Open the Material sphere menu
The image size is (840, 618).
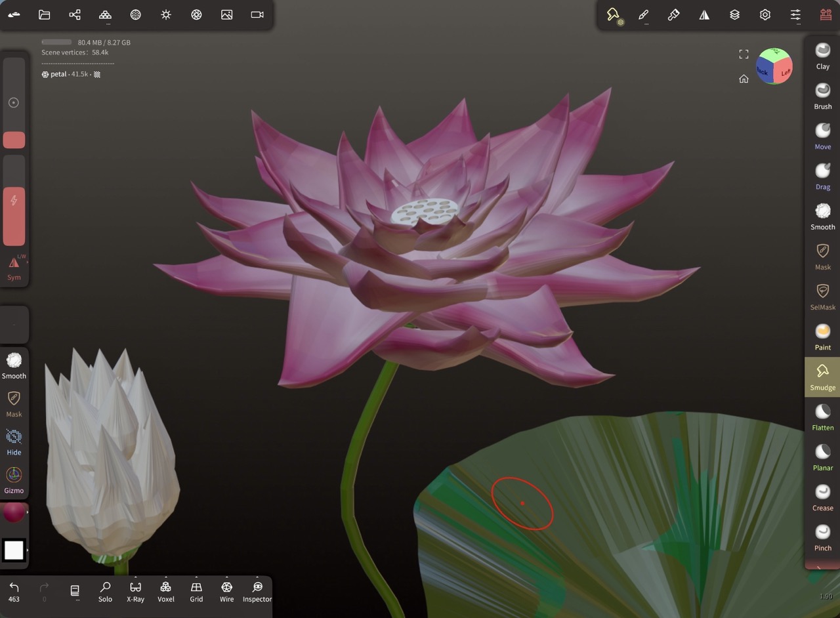pyautogui.click(x=136, y=14)
